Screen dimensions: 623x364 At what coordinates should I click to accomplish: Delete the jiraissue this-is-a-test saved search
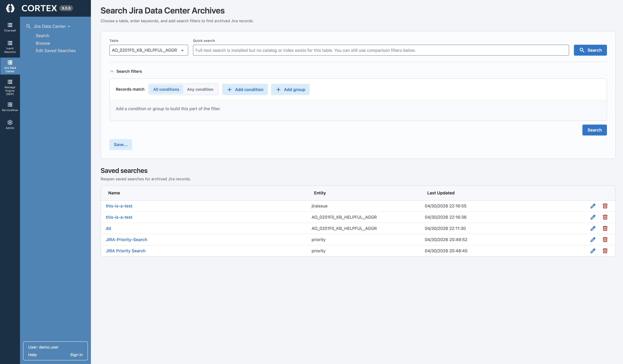coord(605,206)
